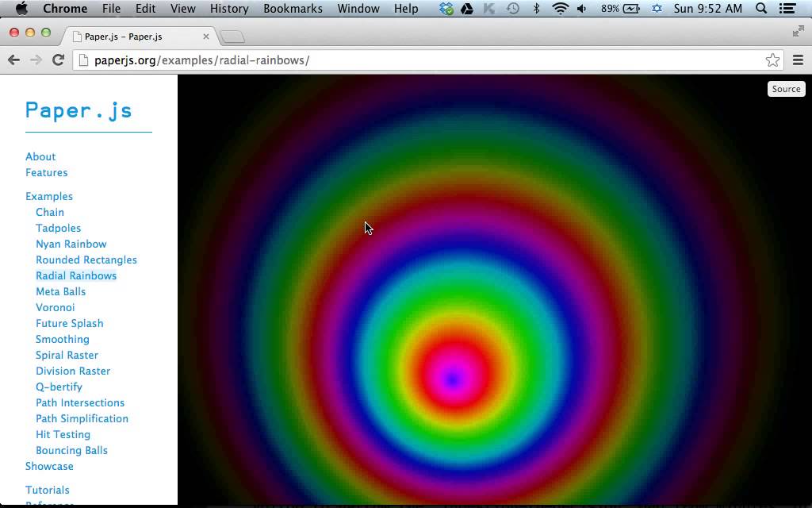812x508 pixels.
Task: Open the Division Raster example
Action: point(73,371)
